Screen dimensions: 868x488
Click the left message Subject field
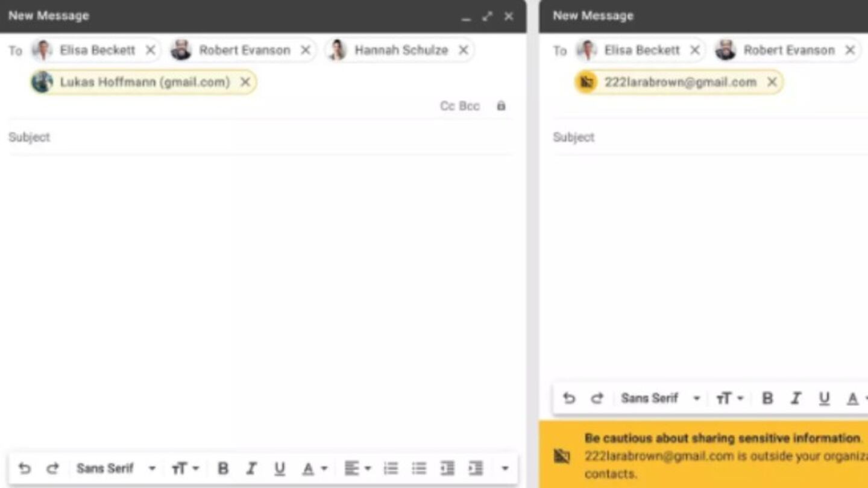point(260,137)
